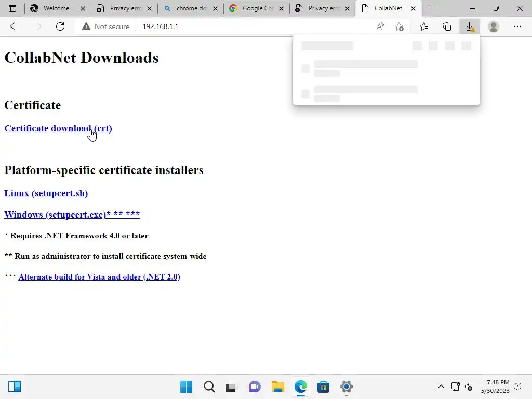Image resolution: width=532 pixels, height=399 pixels.
Task: Switch to the chrome download search tab
Action: [190, 8]
